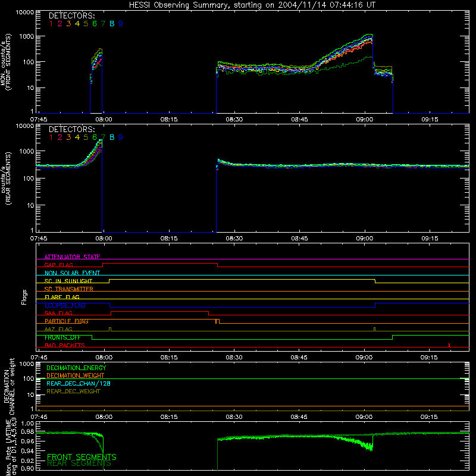
Task: Select blue detector '9' in front segments legend
Action: [x=121, y=24]
